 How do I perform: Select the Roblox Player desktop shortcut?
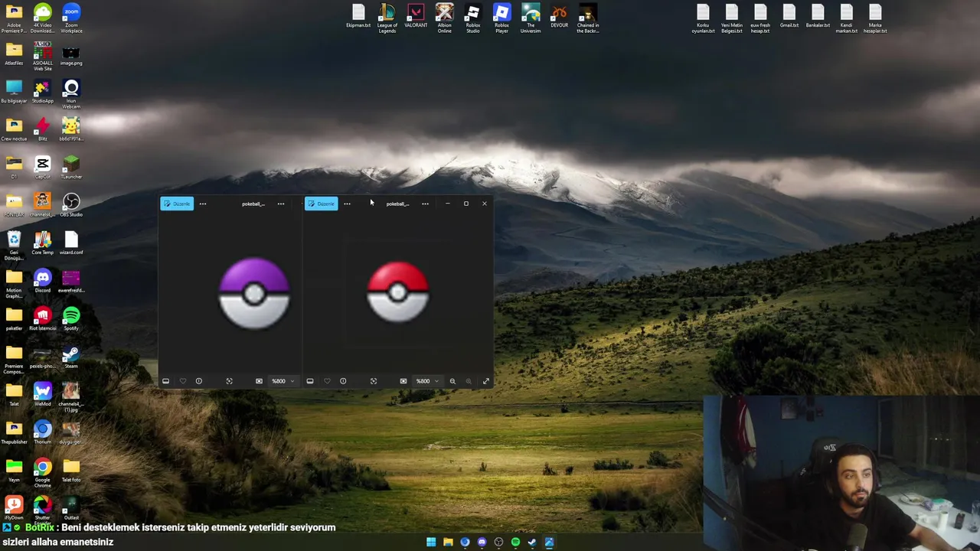point(501,18)
